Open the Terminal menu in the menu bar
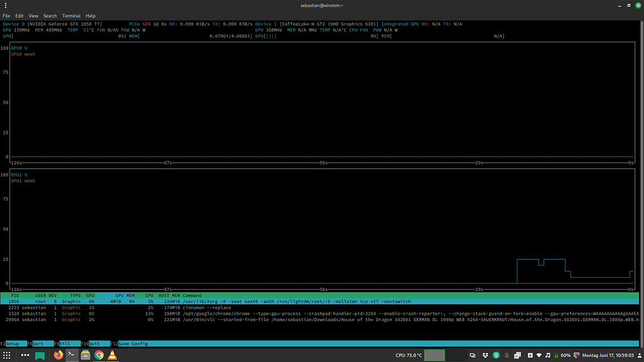Viewport: 644px width, 362px height. pyautogui.click(x=71, y=16)
